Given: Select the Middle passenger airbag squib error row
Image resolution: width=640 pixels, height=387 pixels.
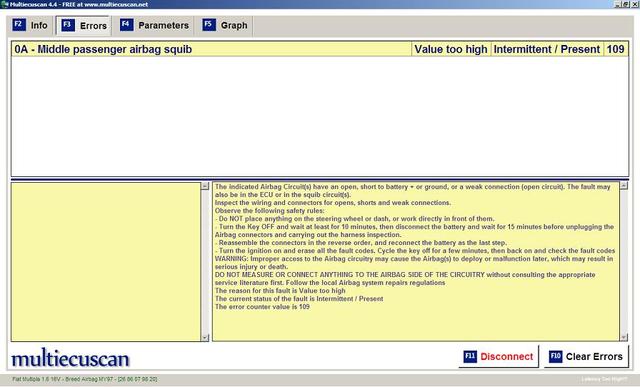Looking at the screenshot, I should (320, 49).
